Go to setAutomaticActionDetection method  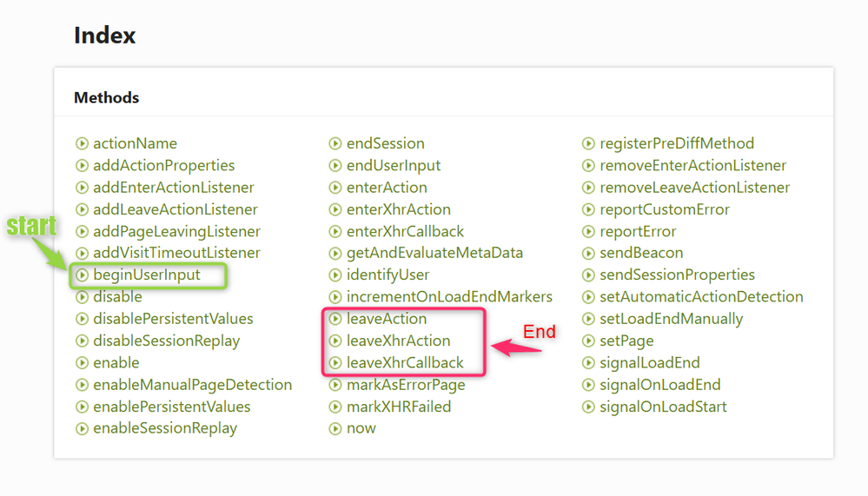[701, 296]
